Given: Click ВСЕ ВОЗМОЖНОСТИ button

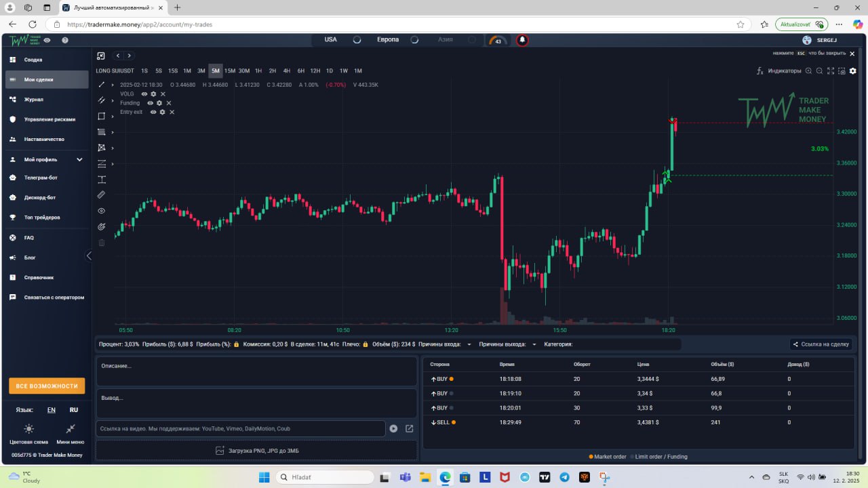Looking at the screenshot, I should (47, 386).
